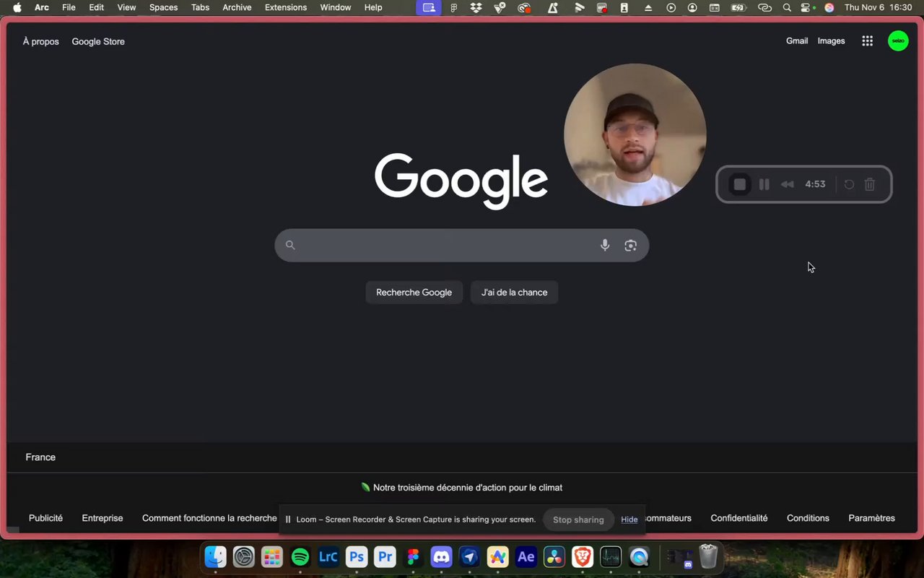Open Lightroom Classic from the Dock

pos(328,556)
